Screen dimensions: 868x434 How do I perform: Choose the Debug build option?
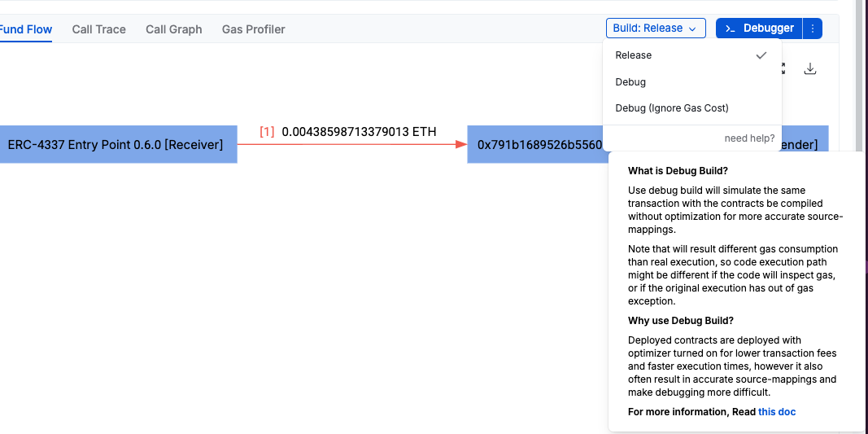coord(630,82)
